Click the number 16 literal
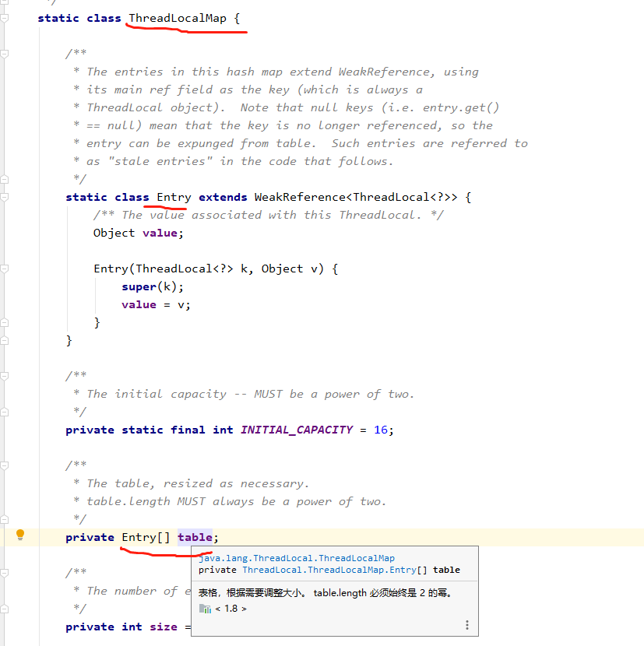The height and width of the screenshot is (646, 644). [x=381, y=430]
